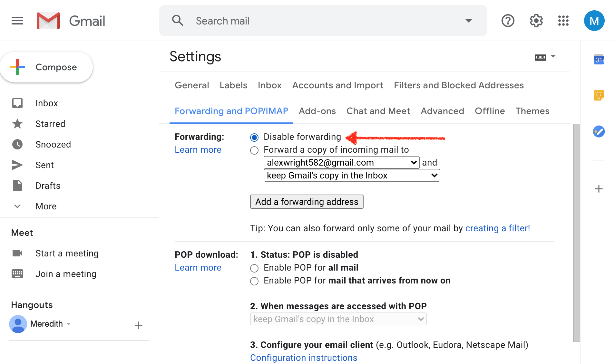The image size is (615, 364).
Task: Open Learn more under Forwarding
Action: pos(198,149)
